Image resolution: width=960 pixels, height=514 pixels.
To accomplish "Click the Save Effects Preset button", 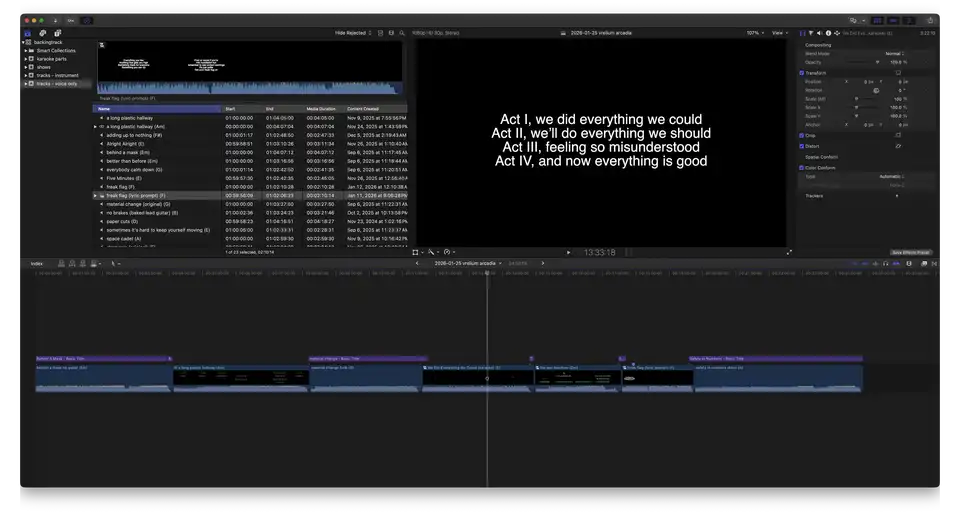I will pyautogui.click(x=911, y=252).
